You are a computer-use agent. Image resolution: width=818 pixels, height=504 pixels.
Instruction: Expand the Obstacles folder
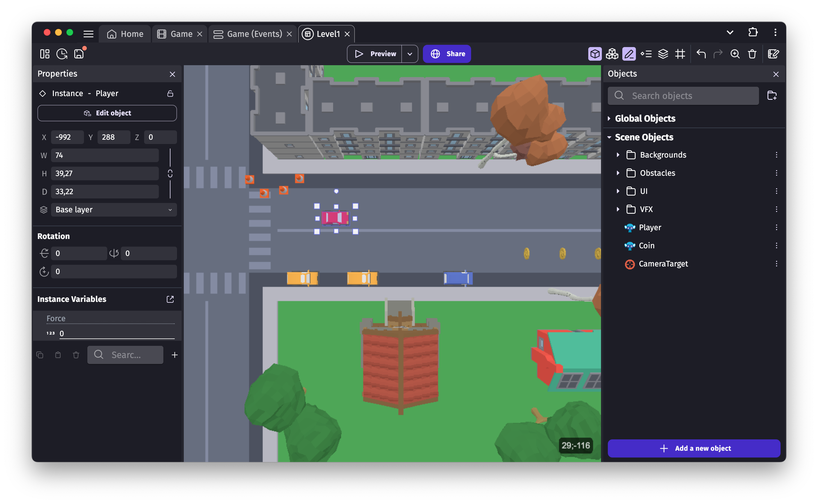point(618,173)
